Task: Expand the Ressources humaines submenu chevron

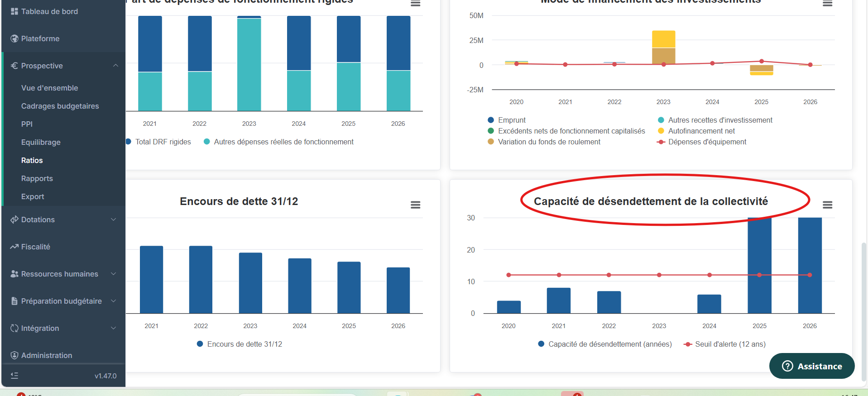Action: [113, 274]
